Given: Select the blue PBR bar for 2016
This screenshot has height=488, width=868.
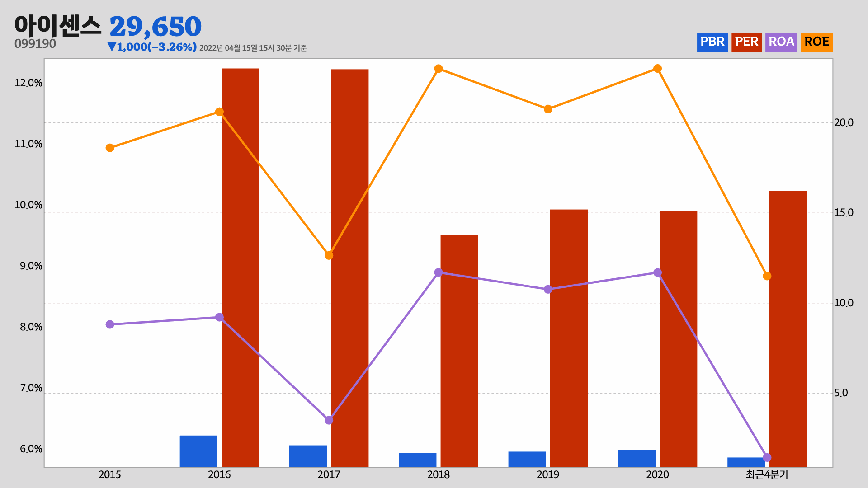Looking at the screenshot, I should point(198,451).
